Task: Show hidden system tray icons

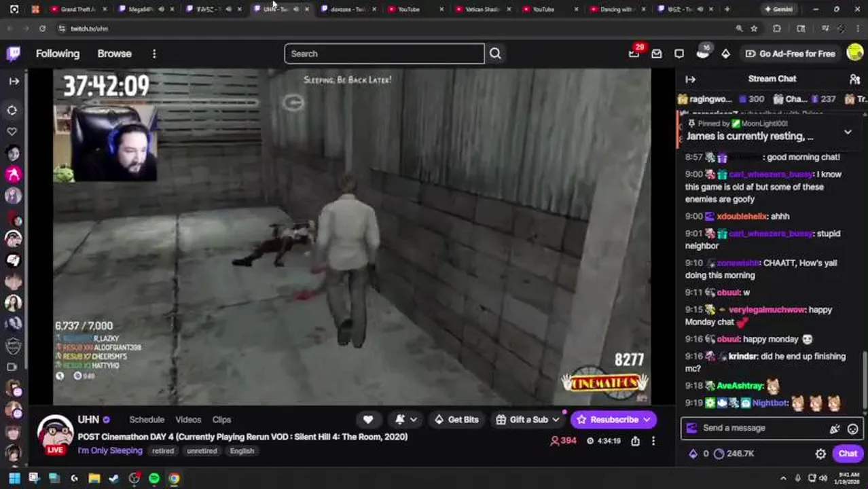Action: 783,478
